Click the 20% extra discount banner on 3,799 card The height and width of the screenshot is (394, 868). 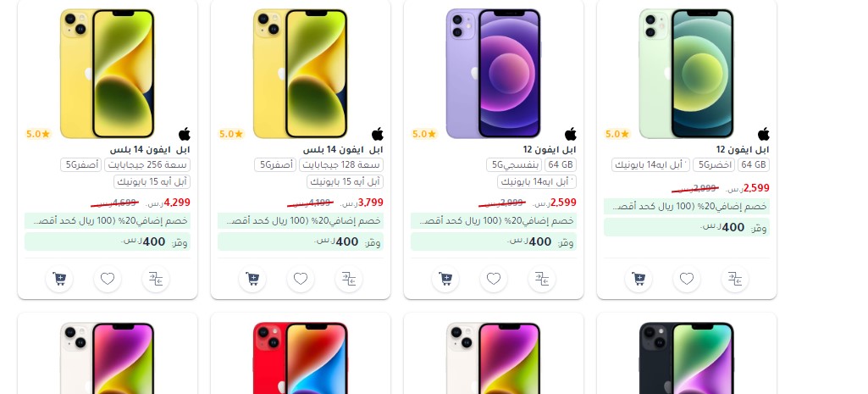300,220
